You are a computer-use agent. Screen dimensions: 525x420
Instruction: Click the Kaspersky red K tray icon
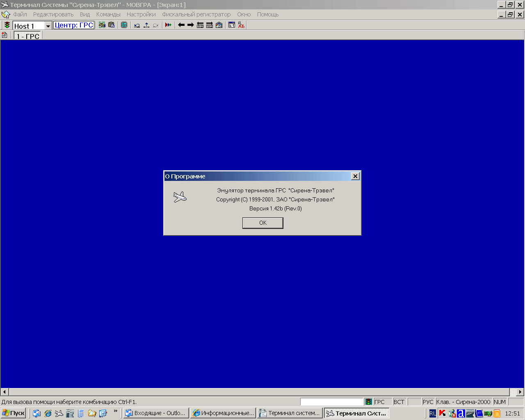442,413
